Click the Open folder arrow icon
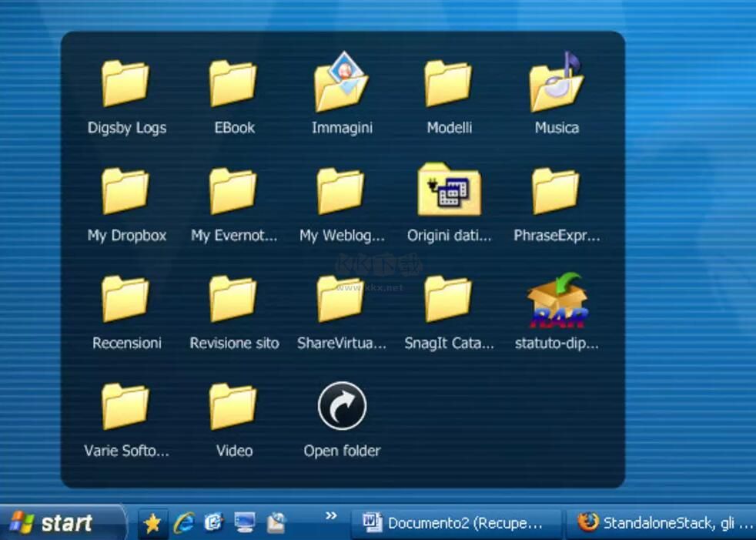The height and width of the screenshot is (540, 756). (x=342, y=407)
